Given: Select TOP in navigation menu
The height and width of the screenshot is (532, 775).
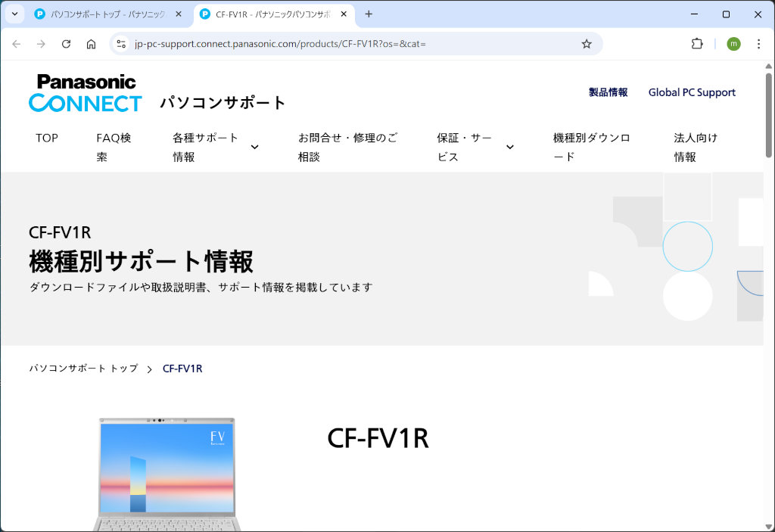Looking at the screenshot, I should (47, 138).
